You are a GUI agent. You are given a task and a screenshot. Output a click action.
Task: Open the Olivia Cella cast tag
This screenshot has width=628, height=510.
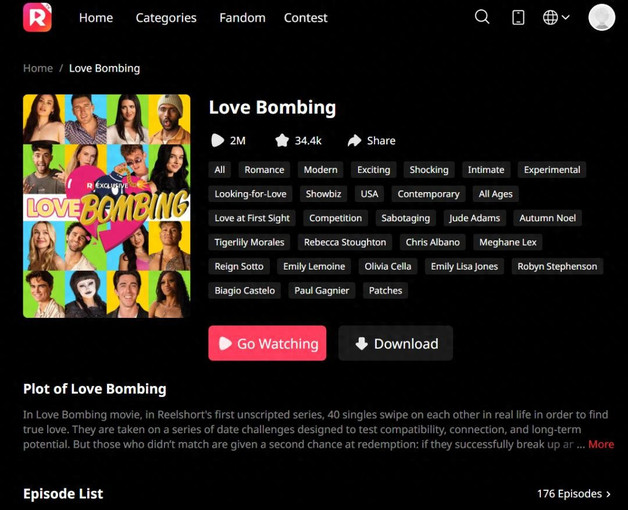pos(388,266)
